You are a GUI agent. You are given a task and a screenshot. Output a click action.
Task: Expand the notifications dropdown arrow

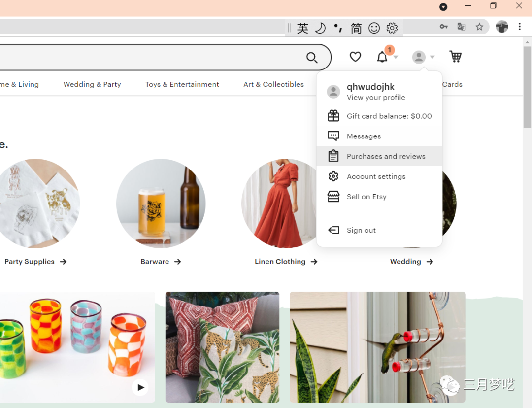click(396, 57)
